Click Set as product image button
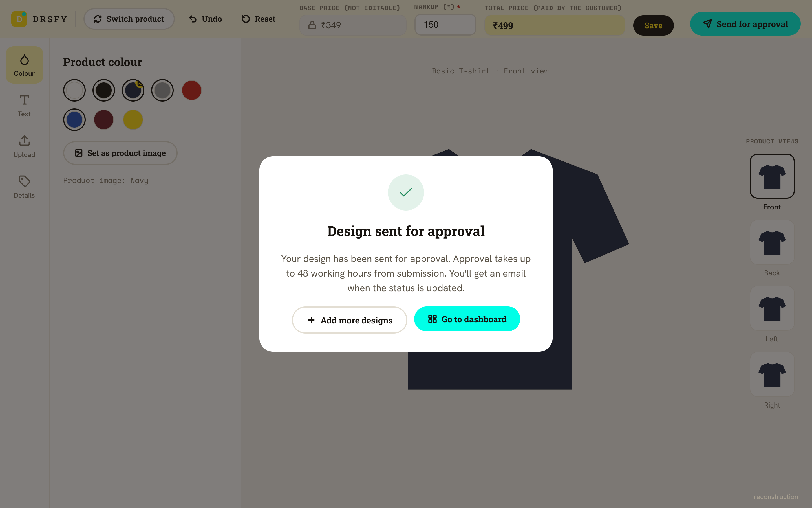 [120, 153]
